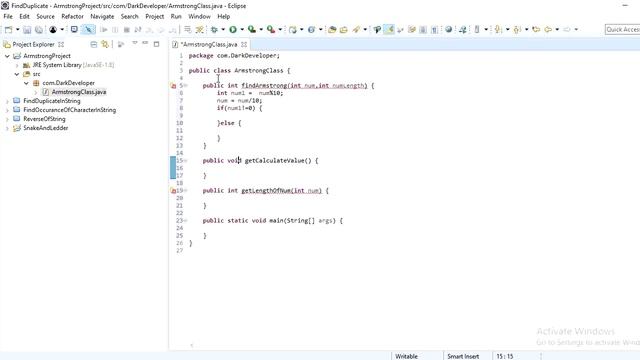This screenshot has height=360, width=640.
Task: Click the Save All toolbar icon
Action: (39, 29)
